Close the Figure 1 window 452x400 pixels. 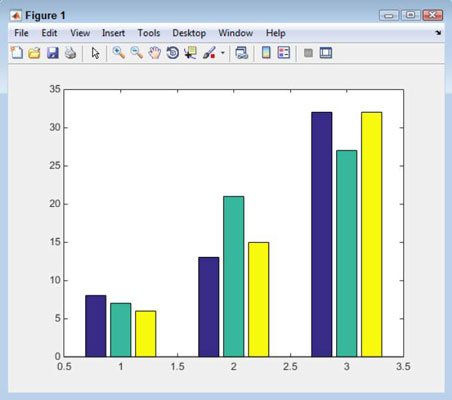(432, 15)
